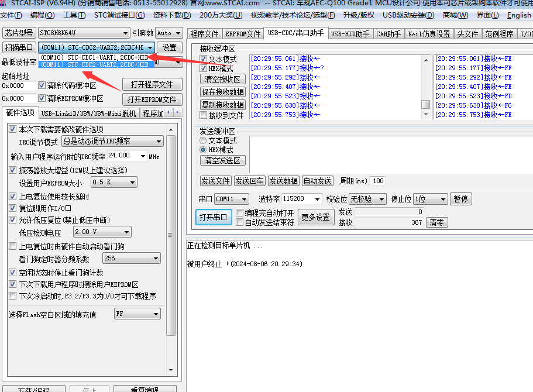Toggle 复位脚用作I/O口 checkbox
533x392 pixels.
12,208
